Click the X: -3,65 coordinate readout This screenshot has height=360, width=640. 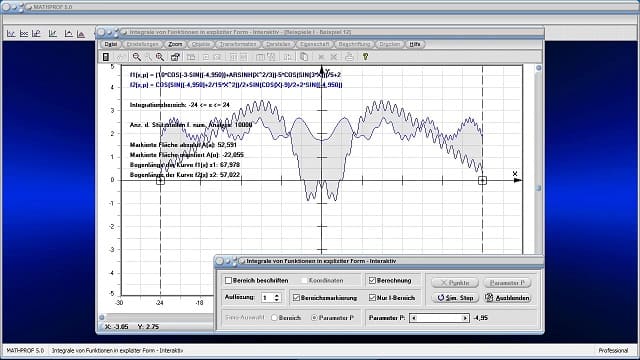(x=116, y=327)
